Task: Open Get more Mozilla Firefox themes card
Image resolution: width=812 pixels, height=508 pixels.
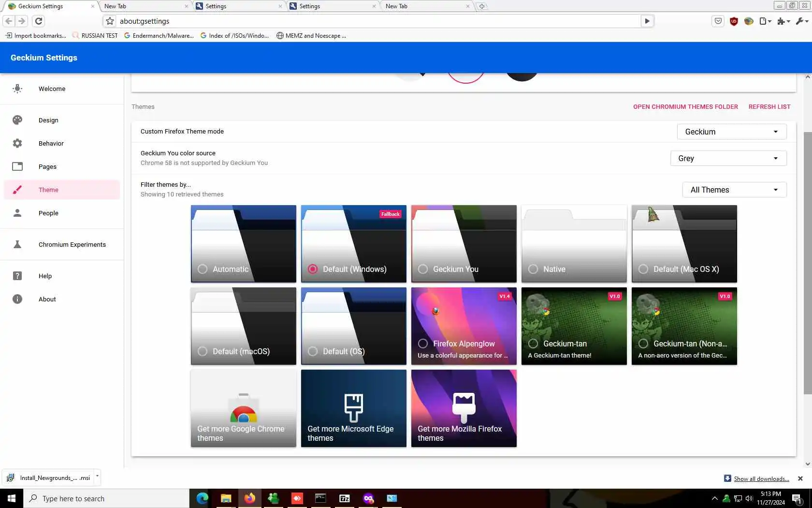Action: (x=464, y=408)
